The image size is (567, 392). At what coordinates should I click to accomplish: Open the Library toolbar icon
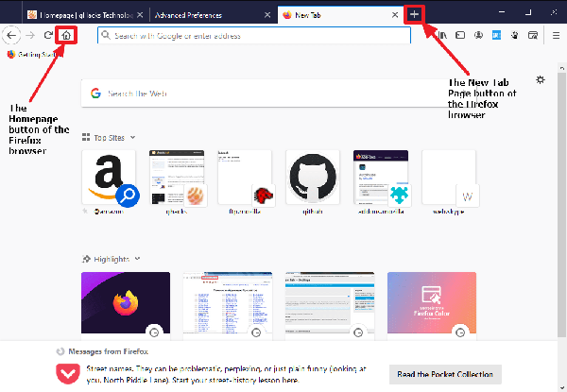pyautogui.click(x=442, y=35)
